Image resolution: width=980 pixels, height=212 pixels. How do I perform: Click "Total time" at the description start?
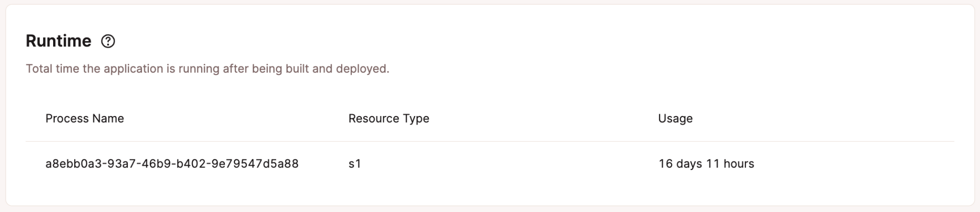(x=53, y=69)
